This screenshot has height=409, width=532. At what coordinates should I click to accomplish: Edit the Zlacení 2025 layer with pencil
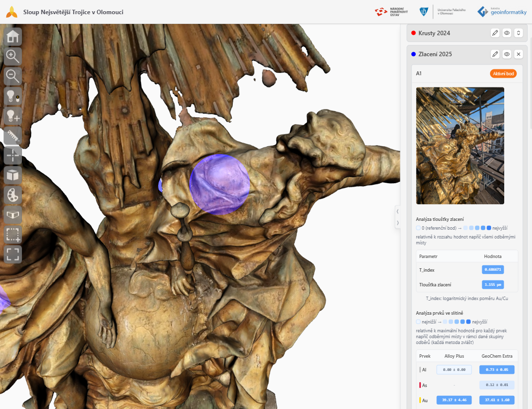pos(495,54)
